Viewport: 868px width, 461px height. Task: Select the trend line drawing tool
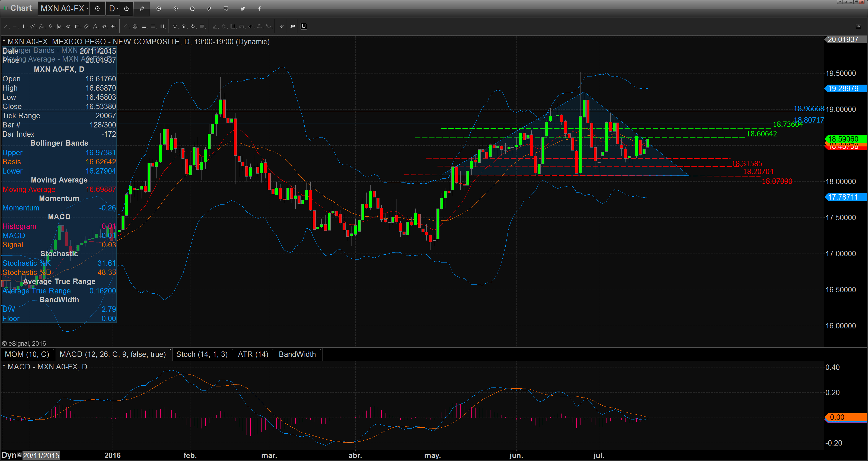(5, 26)
